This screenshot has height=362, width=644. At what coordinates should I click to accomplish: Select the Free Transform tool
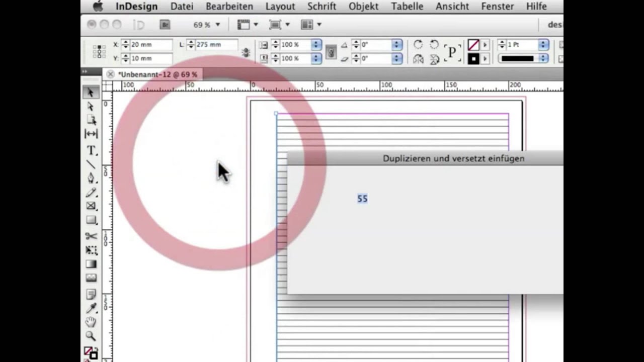91,250
